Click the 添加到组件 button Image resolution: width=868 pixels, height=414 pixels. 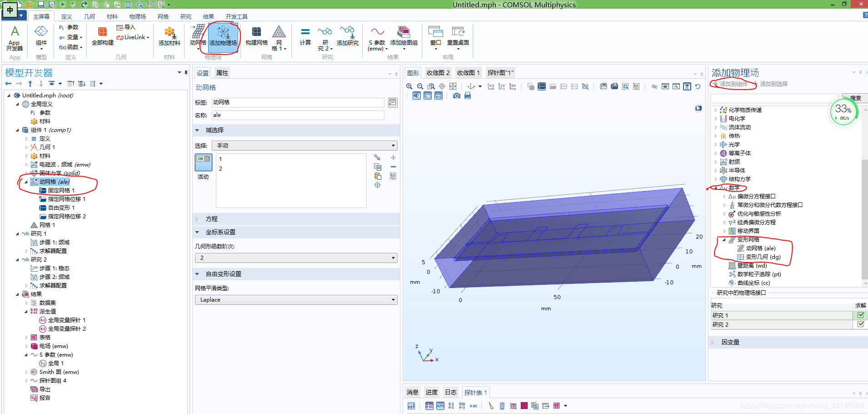tap(730, 84)
